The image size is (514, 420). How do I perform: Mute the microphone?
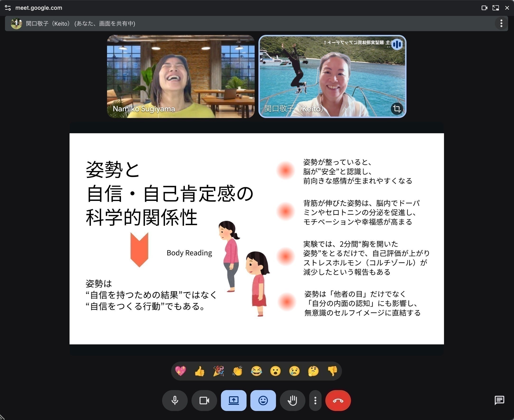click(x=175, y=400)
